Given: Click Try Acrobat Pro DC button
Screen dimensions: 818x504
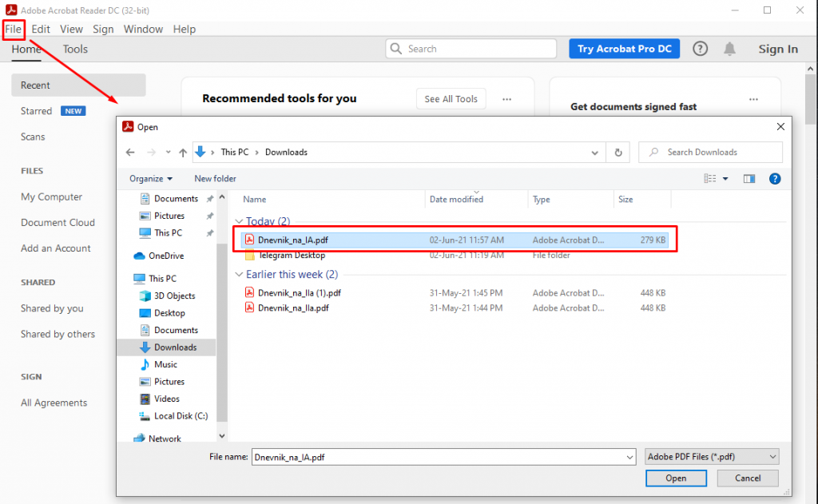Looking at the screenshot, I should click(x=624, y=49).
